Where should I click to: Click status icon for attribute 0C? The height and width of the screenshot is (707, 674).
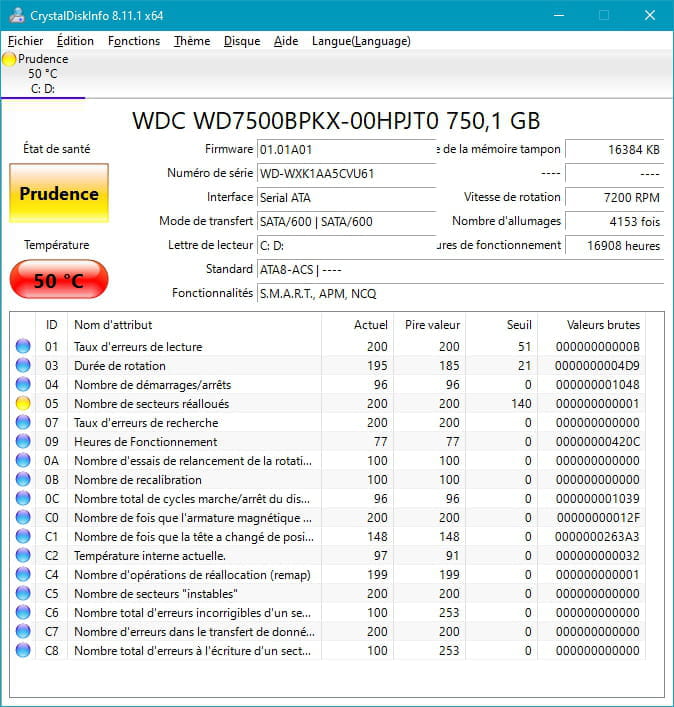coord(23,498)
